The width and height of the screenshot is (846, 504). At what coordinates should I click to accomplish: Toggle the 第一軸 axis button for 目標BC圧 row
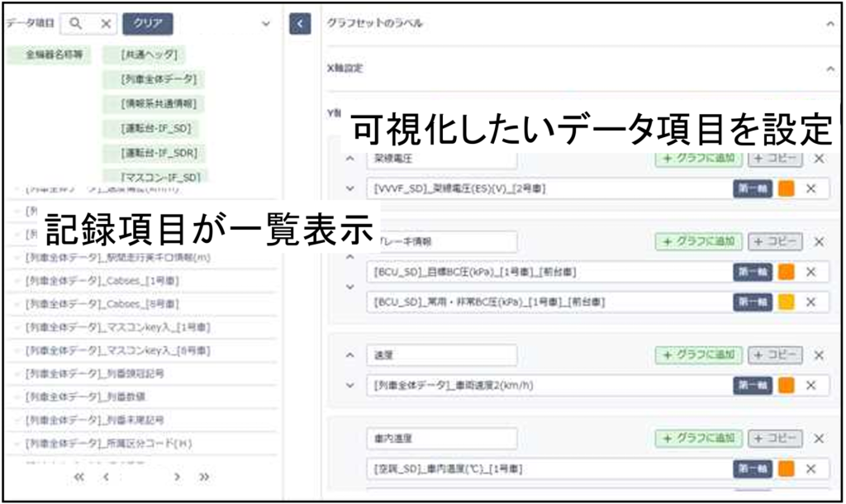tap(752, 272)
